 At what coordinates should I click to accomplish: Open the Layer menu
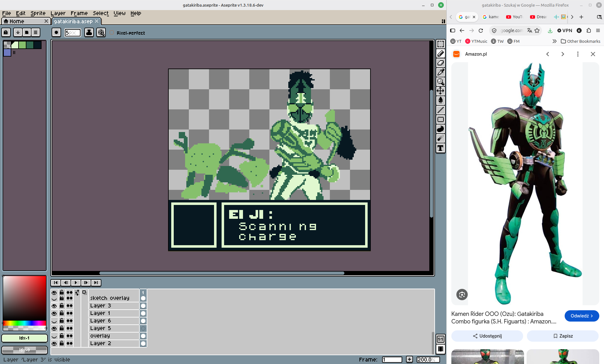coord(58,13)
